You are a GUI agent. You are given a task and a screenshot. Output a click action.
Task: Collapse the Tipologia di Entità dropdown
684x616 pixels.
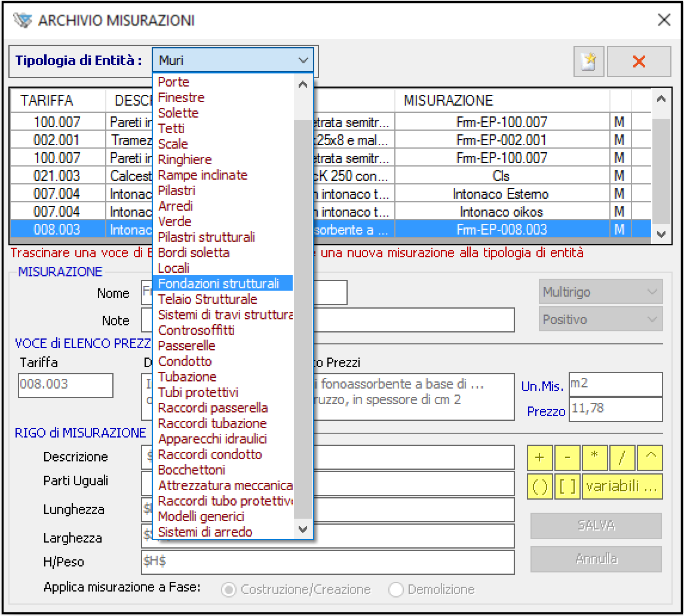[x=303, y=60]
